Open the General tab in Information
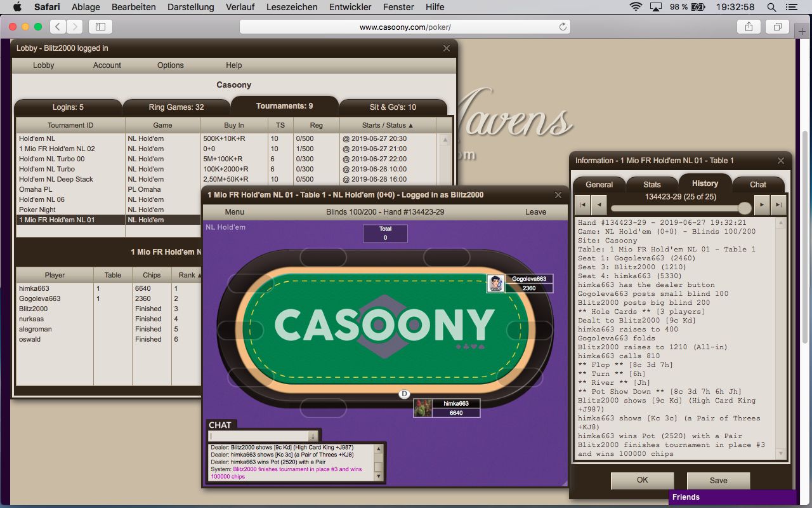Image resolution: width=812 pixels, height=508 pixels. 599,185
